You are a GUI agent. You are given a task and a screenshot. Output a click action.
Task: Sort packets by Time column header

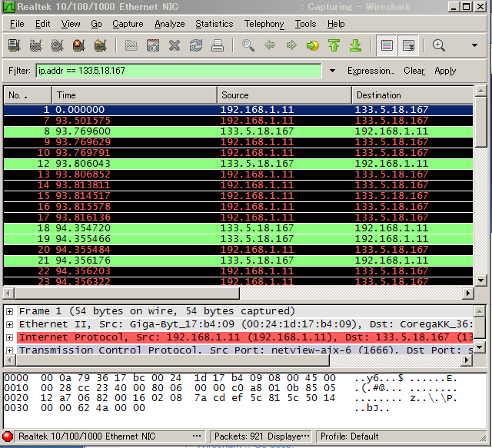tap(135, 95)
